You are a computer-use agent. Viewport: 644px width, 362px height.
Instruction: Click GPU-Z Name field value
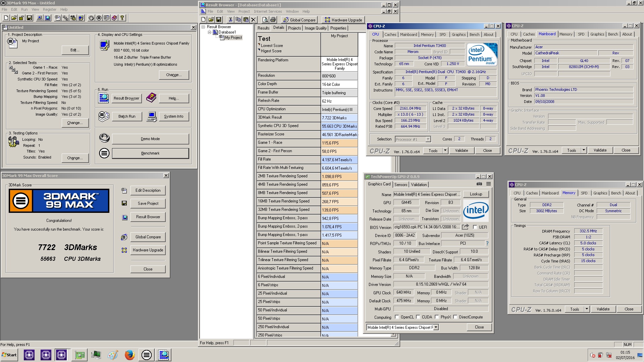tap(427, 194)
